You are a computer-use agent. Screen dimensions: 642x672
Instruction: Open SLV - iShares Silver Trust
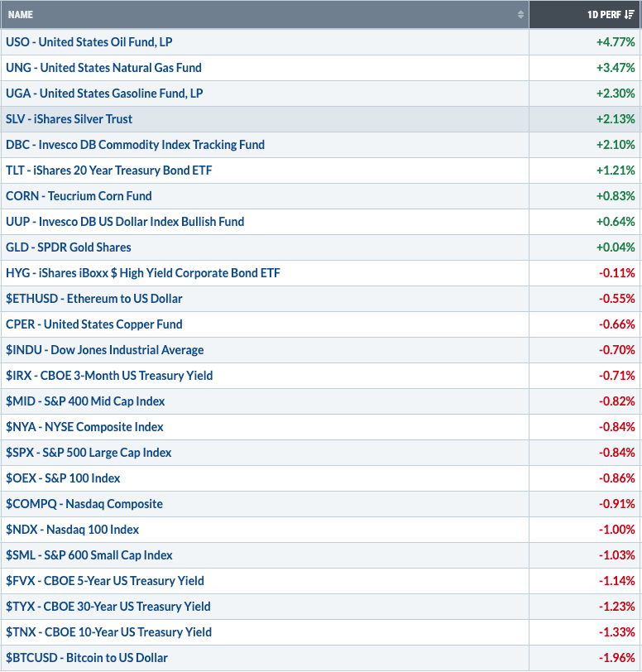[x=69, y=119]
